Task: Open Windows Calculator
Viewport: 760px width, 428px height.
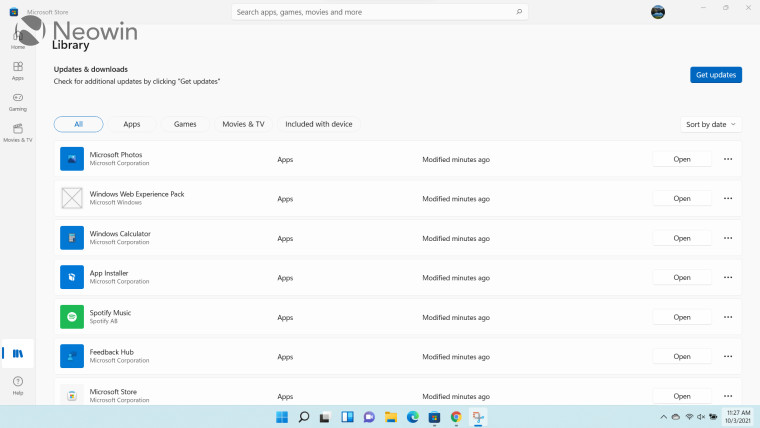Action: click(x=682, y=238)
